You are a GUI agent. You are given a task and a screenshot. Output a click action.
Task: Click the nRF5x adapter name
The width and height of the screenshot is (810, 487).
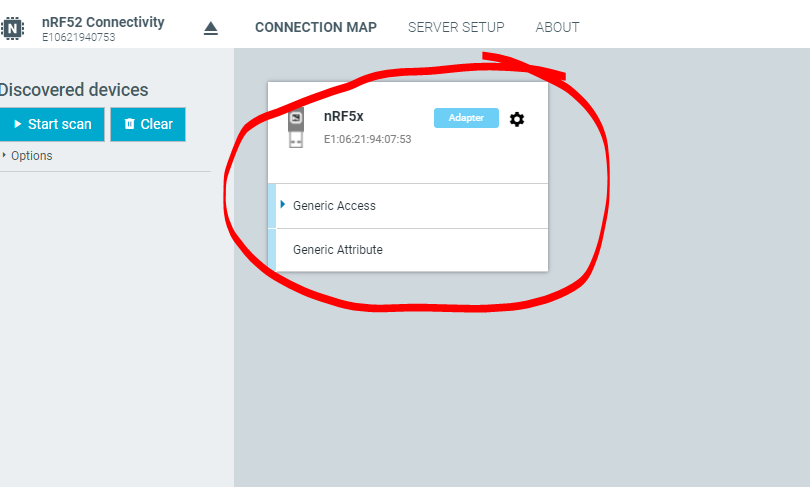344,116
